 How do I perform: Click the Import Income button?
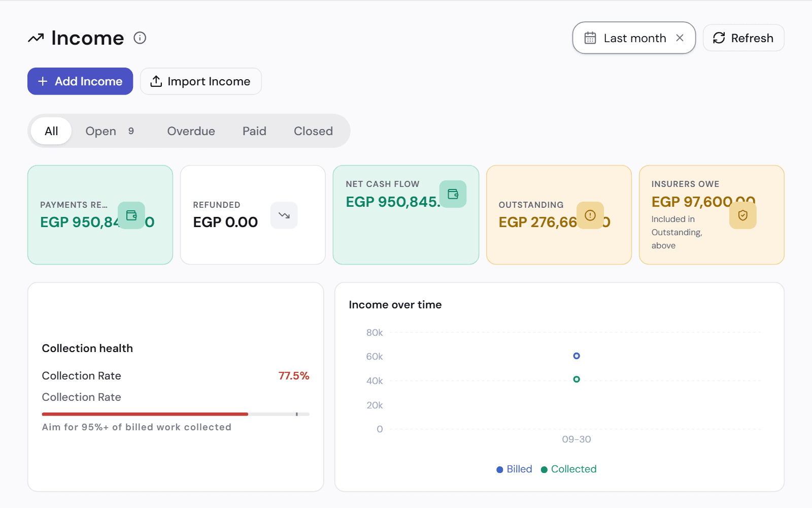[201, 81]
